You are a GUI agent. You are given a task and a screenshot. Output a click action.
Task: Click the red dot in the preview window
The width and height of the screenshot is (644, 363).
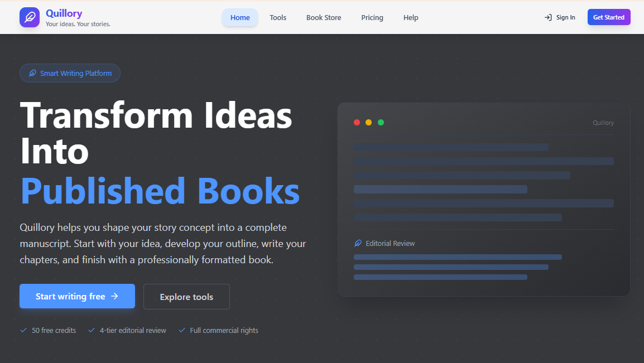357,122
